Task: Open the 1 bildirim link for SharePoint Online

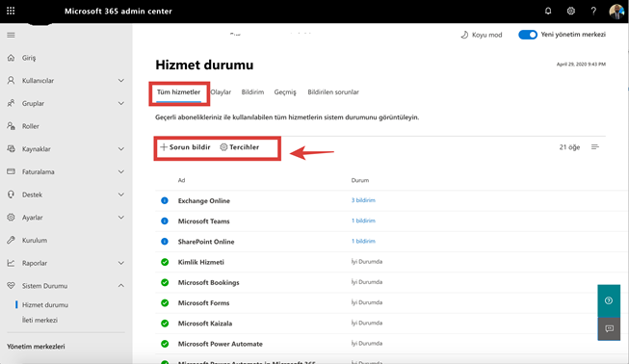Action: pos(363,241)
